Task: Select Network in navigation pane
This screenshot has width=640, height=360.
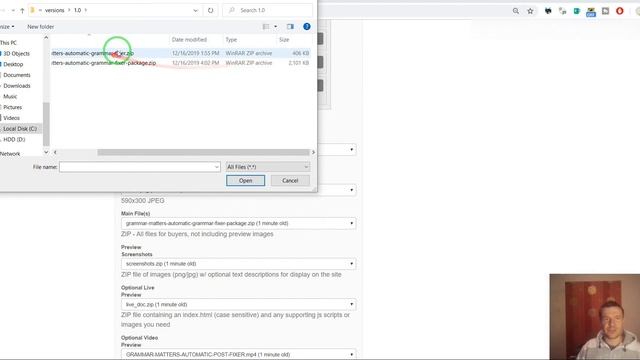Action: click(x=10, y=153)
